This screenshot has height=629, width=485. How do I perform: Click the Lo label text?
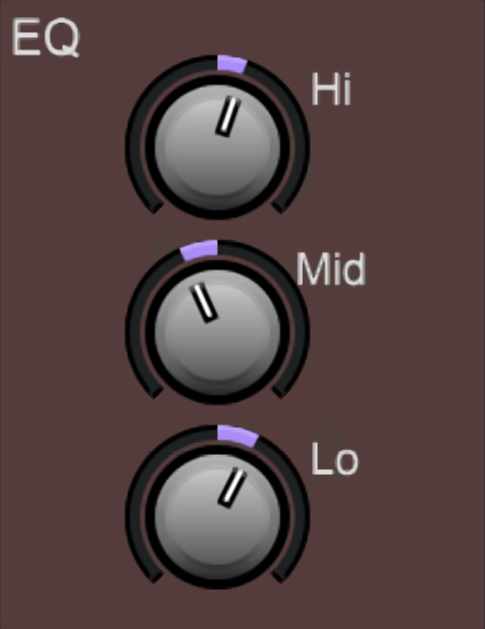[x=335, y=459]
